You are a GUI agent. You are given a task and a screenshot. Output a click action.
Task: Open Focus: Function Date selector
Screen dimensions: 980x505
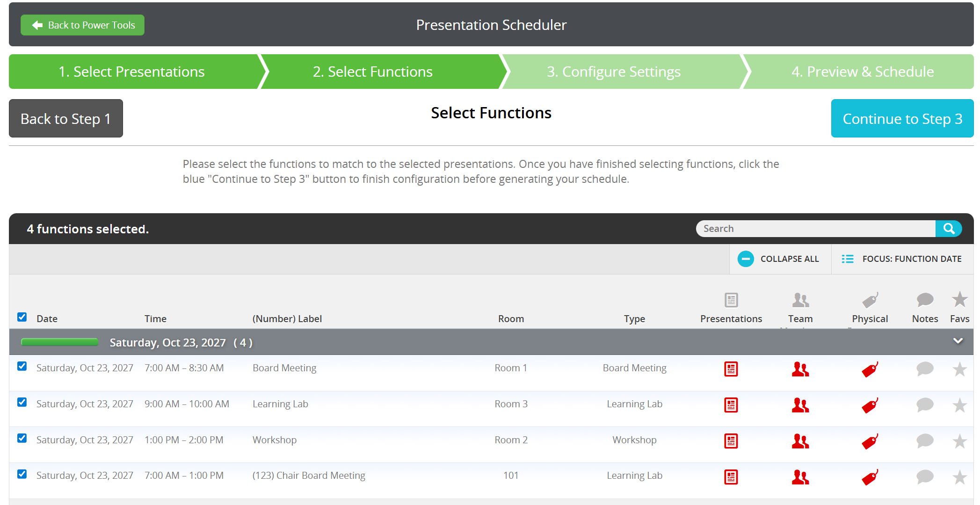coord(901,259)
